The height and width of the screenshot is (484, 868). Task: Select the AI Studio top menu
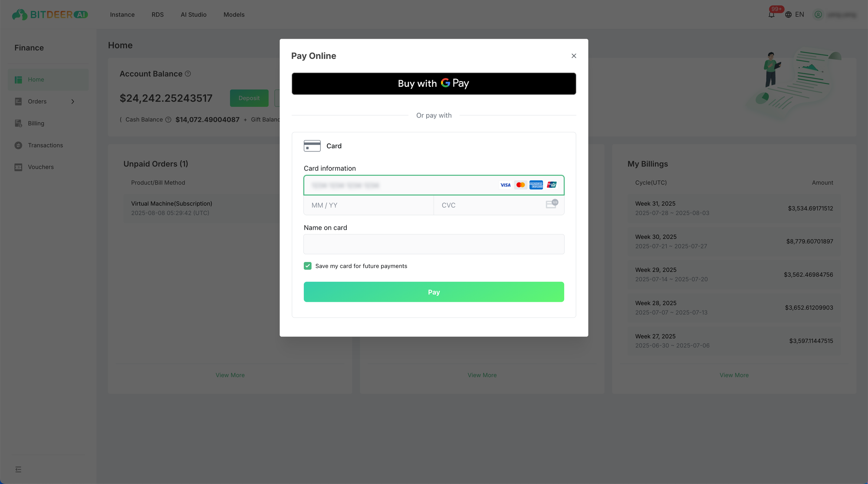194,15
